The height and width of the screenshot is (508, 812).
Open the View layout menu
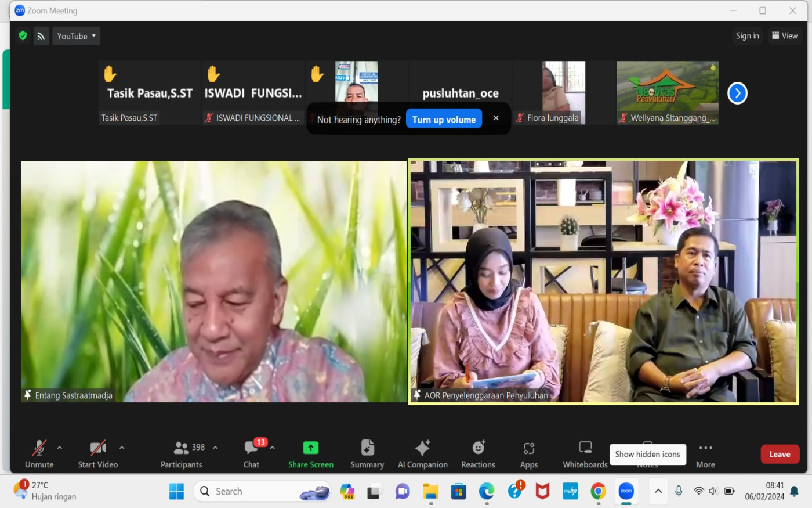(784, 36)
